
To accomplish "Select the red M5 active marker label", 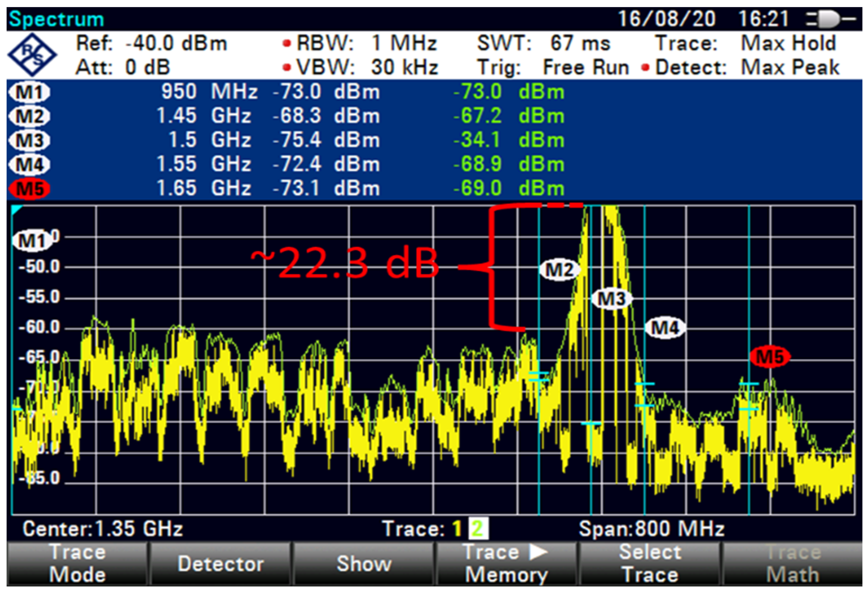I will (29, 188).
